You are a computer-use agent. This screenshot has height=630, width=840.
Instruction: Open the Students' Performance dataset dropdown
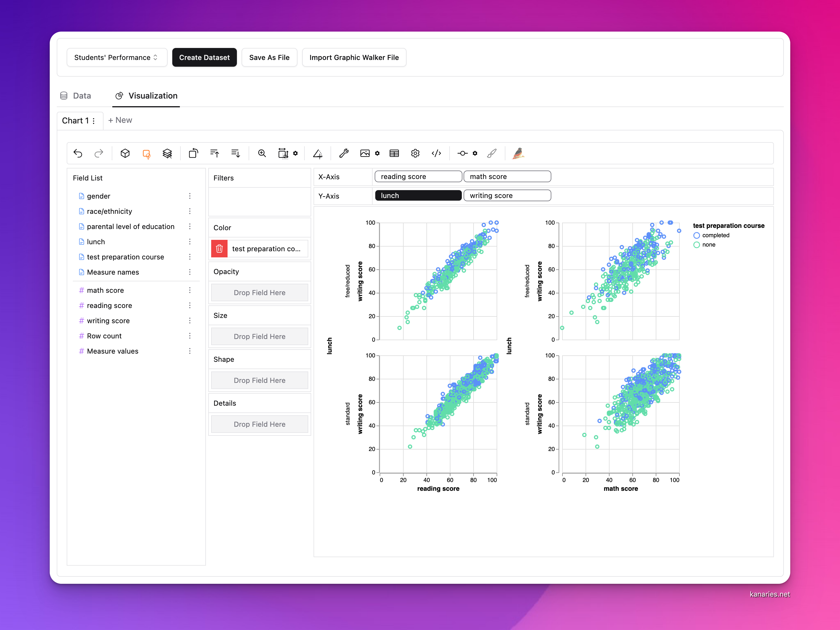coord(117,57)
